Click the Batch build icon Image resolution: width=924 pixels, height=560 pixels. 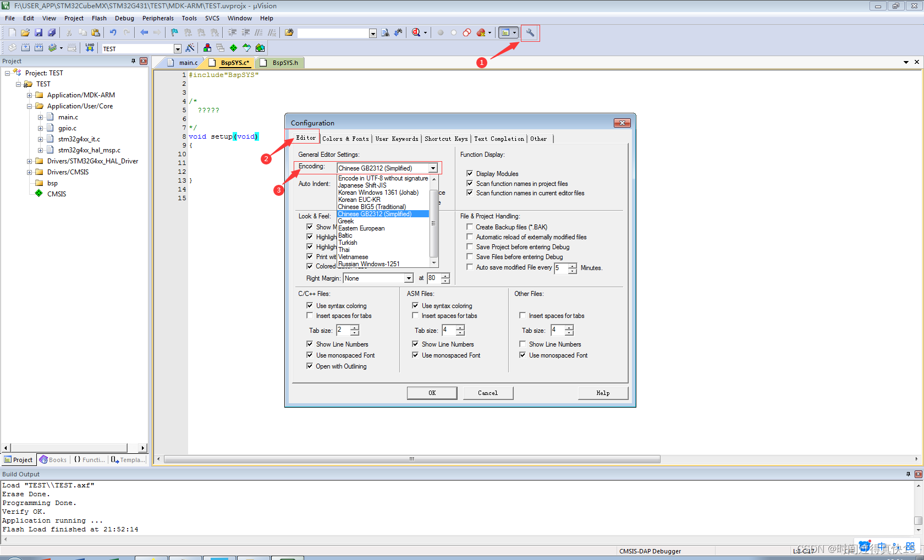52,48
